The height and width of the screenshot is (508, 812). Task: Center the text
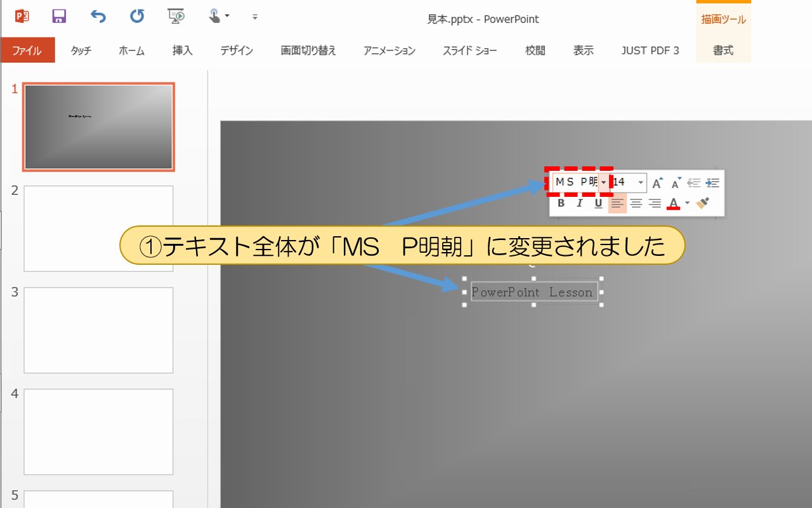coord(636,203)
